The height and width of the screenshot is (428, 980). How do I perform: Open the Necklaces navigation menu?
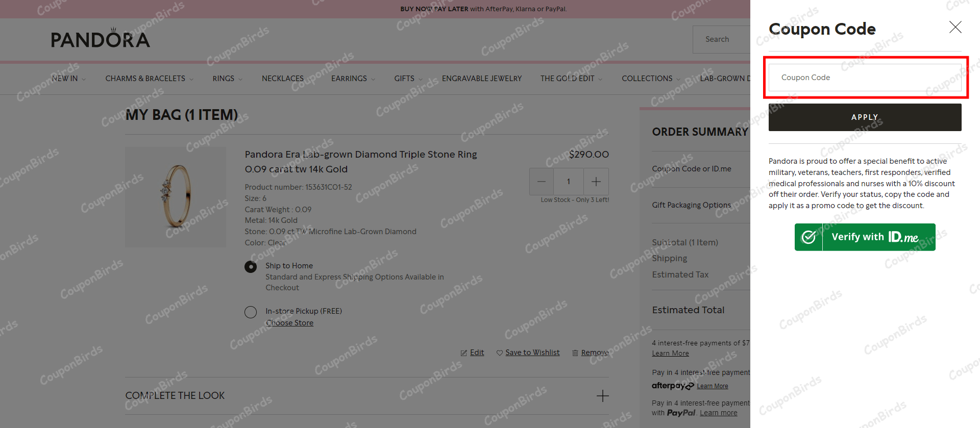[x=283, y=79]
